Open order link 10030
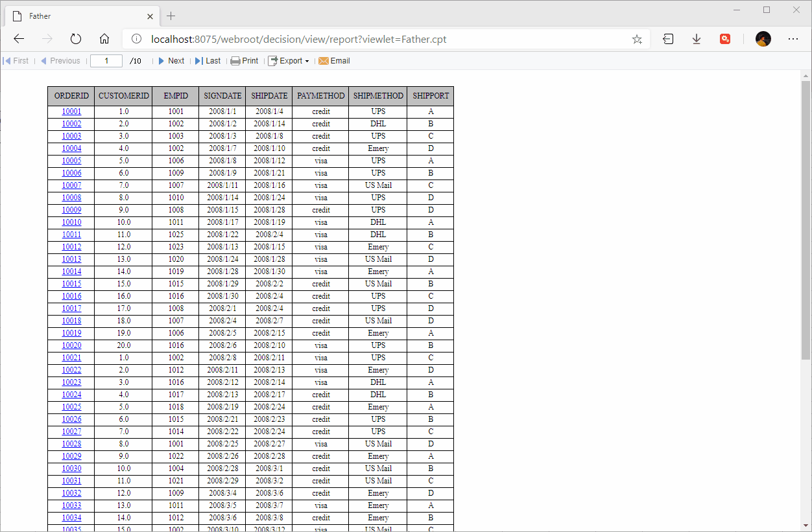The width and height of the screenshot is (812, 532). point(71,468)
